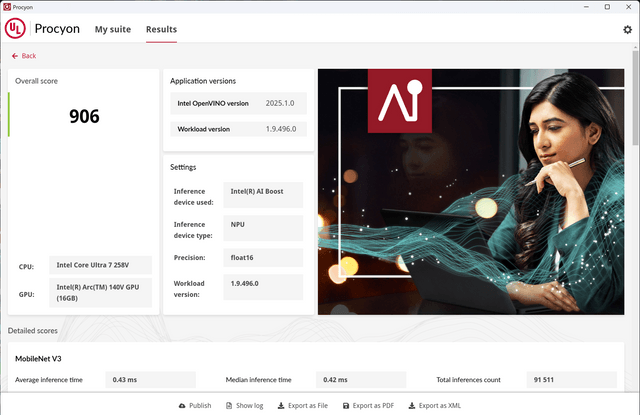The width and height of the screenshot is (640, 415).
Task: Switch to the My suite tab
Action: (x=113, y=29)
